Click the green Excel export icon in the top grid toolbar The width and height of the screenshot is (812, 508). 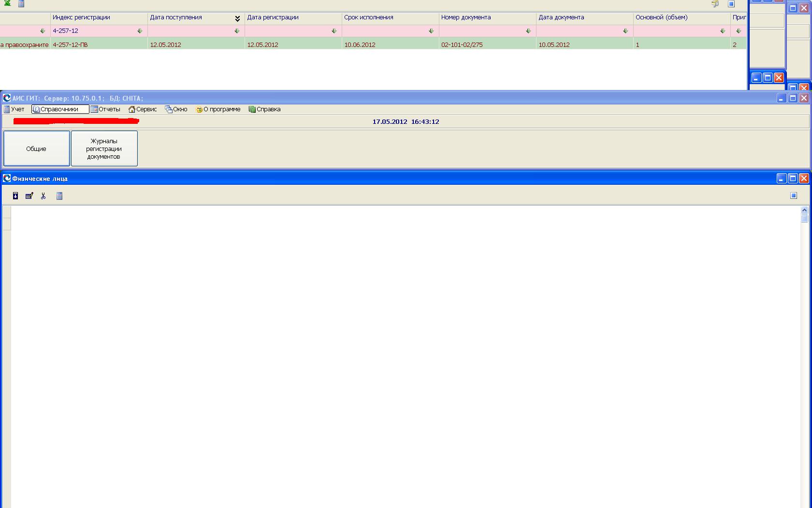tap(7, 3)
